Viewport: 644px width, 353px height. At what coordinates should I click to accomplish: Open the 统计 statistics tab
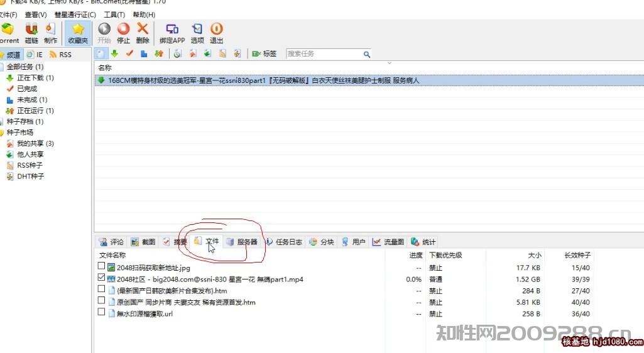point(423,242)
